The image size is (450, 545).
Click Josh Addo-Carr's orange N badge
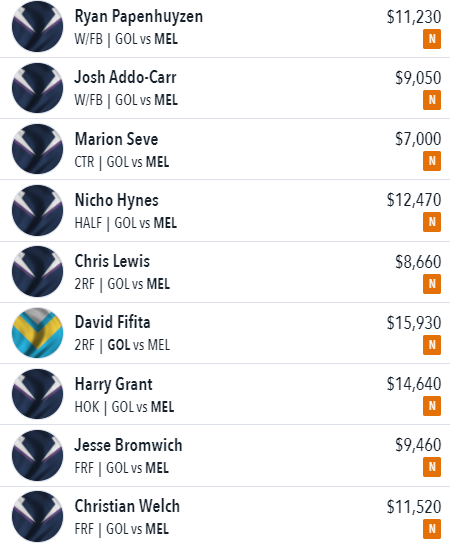(432, 100)
